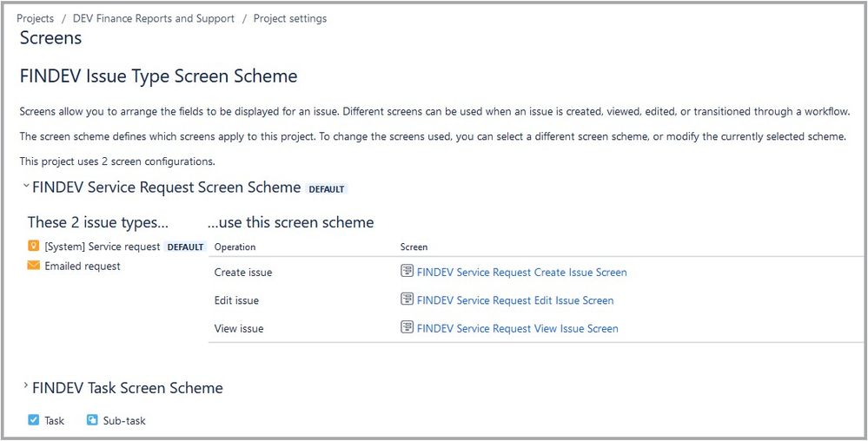Select the [System] Service request issue type
The height and width of the screenshot is (441, 868).
(x=103, y=247)
